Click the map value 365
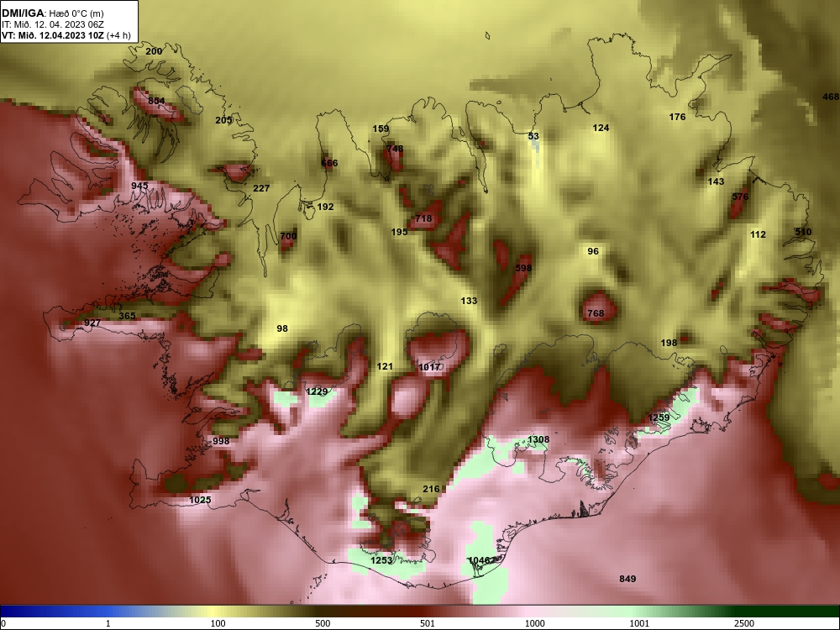This screenshot has width=840, height=630. (127, 316)
